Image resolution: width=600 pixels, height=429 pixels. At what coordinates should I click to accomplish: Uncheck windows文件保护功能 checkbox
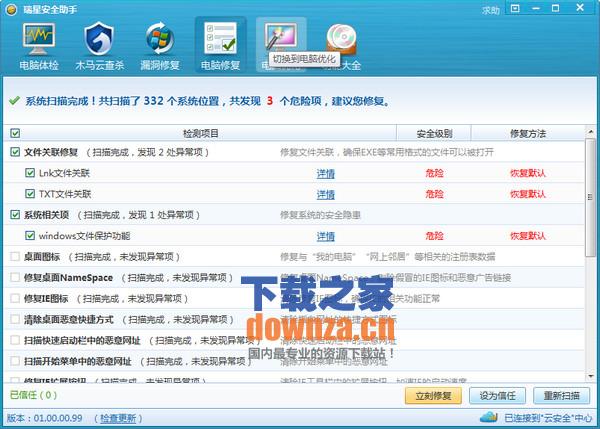click(30, 235)
